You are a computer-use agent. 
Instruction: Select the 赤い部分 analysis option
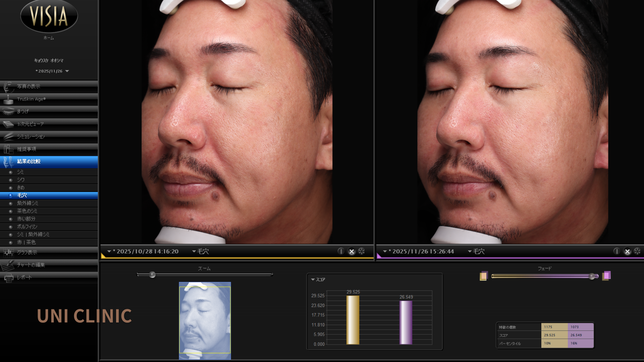[x=26, y=219]
